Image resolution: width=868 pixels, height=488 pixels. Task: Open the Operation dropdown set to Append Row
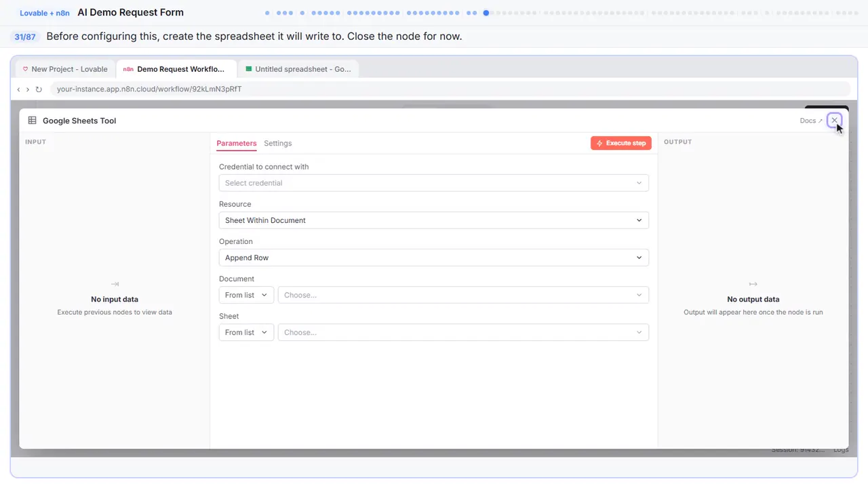[434, 258]
